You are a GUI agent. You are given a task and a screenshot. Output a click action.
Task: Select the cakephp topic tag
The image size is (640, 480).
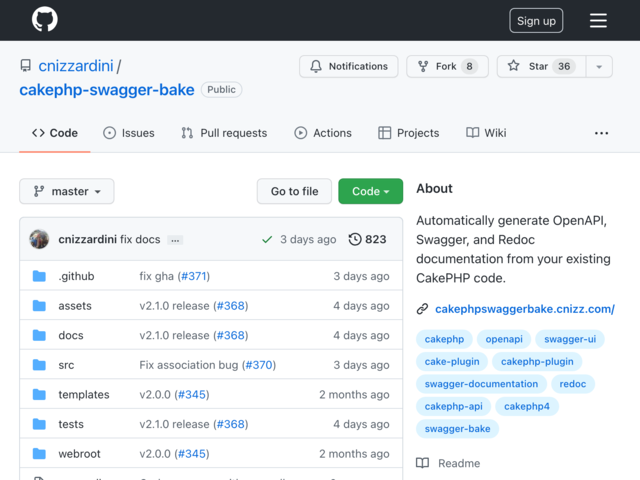[444, 339]
